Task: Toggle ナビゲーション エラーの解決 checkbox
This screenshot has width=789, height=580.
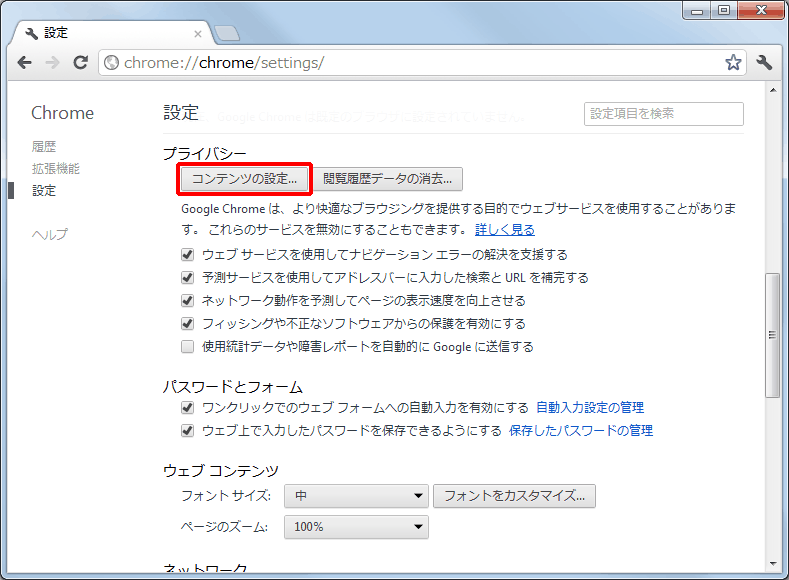Action: [187, 255]
